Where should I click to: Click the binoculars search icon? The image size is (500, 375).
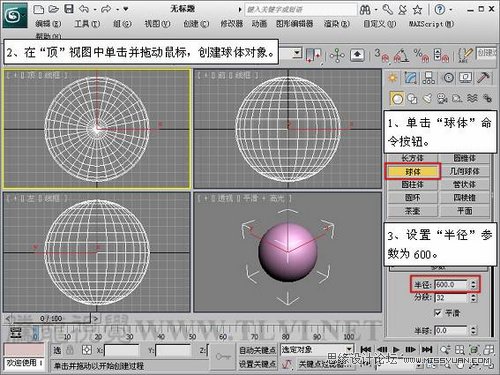365,10
